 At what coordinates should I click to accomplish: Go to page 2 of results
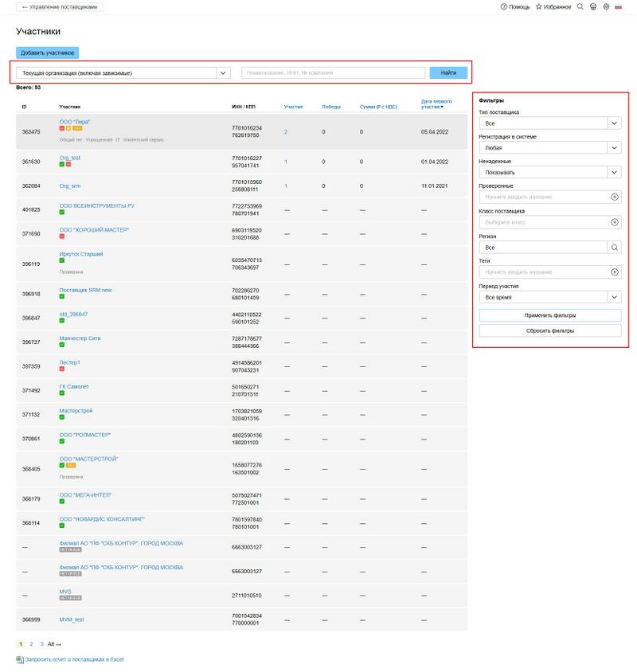pos(31,643)
